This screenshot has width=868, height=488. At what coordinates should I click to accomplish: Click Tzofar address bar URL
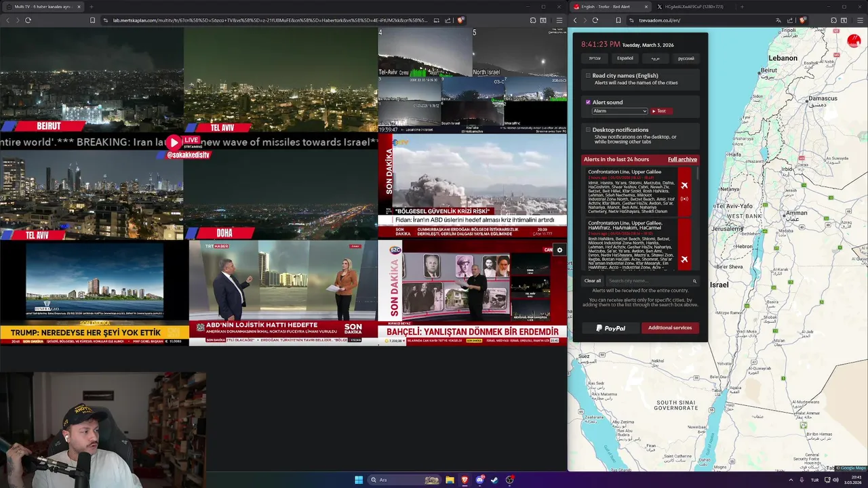[x=659, y=20]
